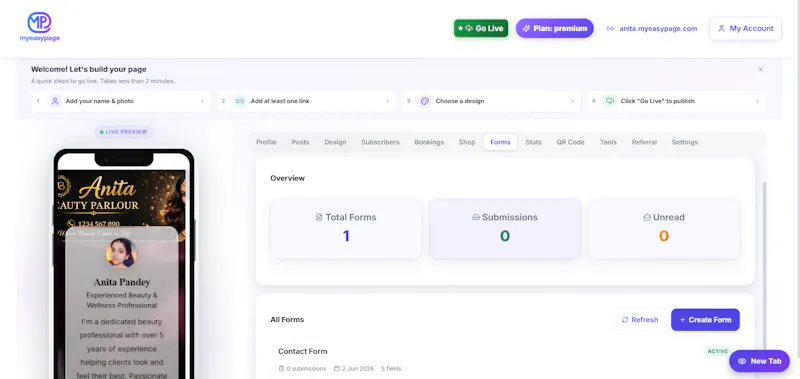800x379 pixels.
Task: Click the Go Live button
Action: point(481,29)
